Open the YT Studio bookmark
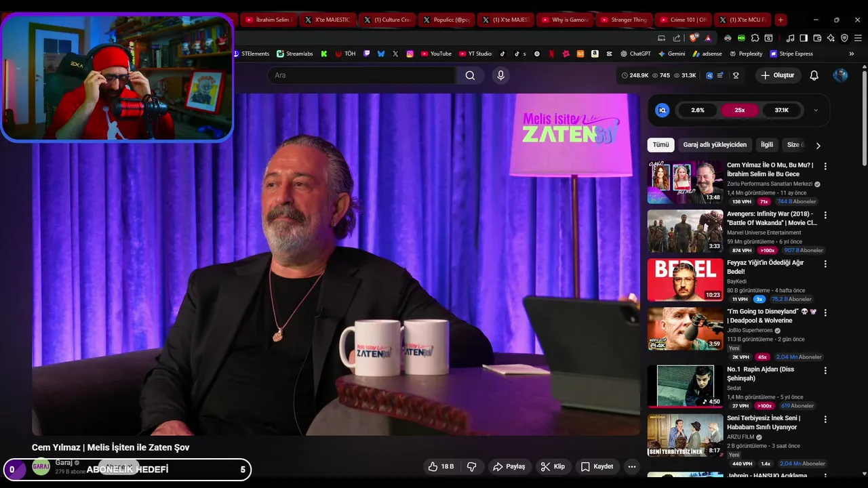This screenshot has width=868, height=488. 475,54
